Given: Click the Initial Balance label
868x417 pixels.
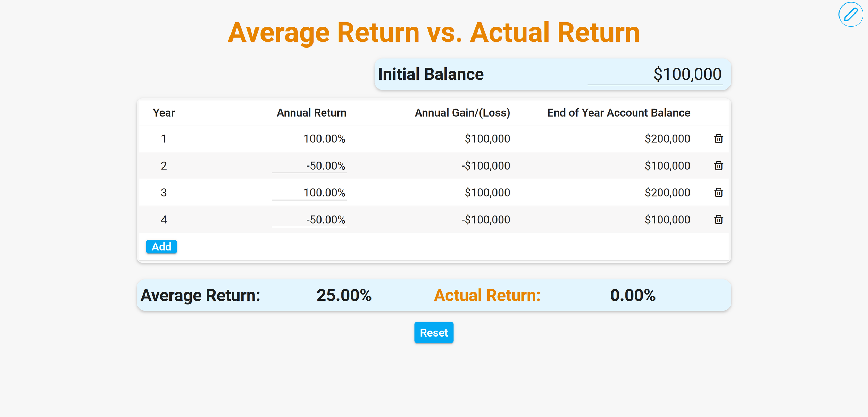Looking at the screenshot, I should [431, 74].
